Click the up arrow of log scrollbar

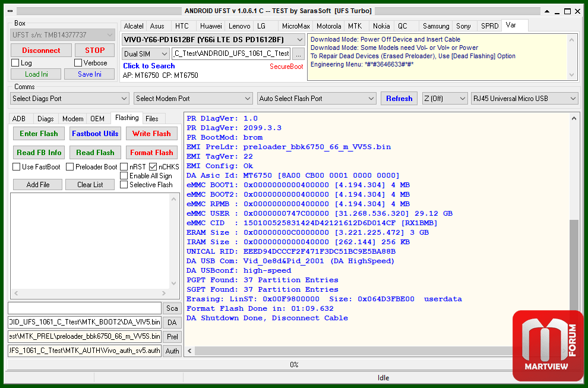[x=574, y=119]
